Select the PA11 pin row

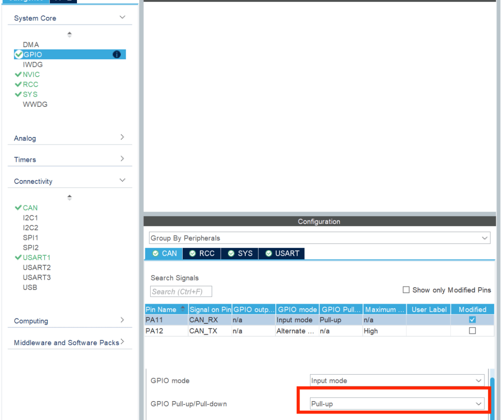(320, 320)
